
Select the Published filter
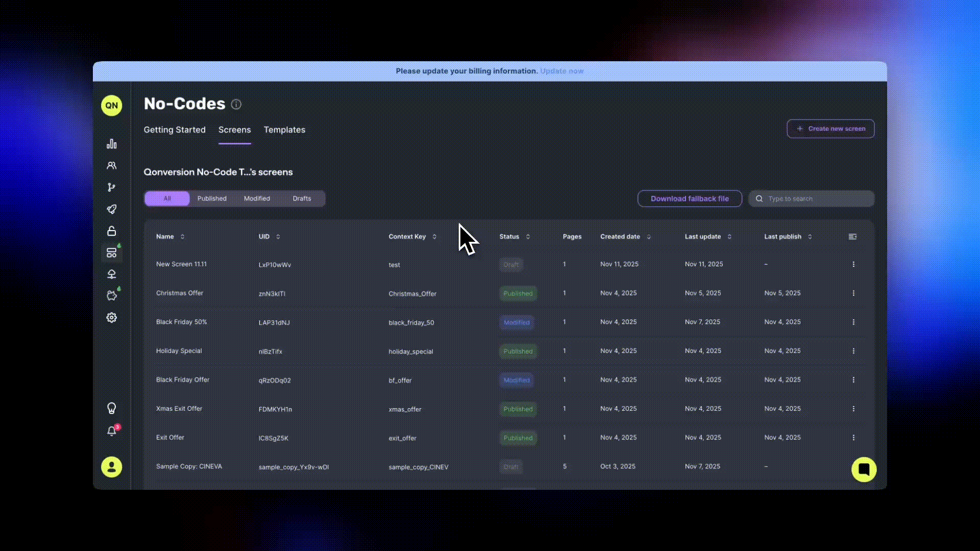pyautogui.click(x=212, y=198)
